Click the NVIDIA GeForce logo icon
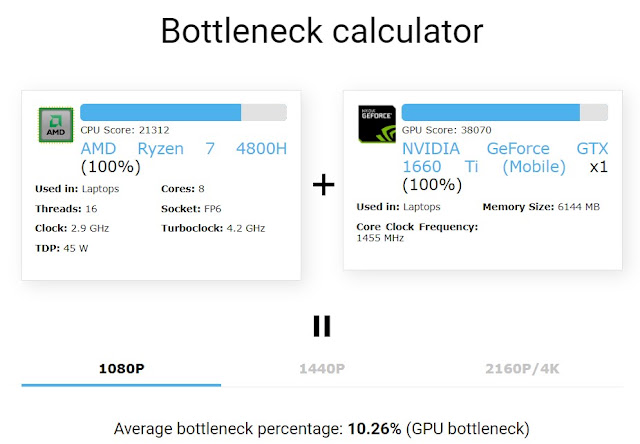Viewport: 640px width, 444px height. tap(377, 124)
